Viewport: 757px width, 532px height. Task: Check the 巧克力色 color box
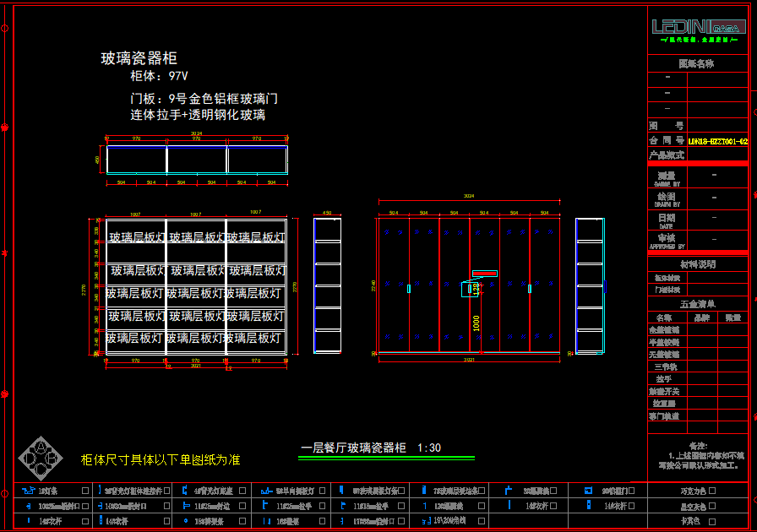713,491
